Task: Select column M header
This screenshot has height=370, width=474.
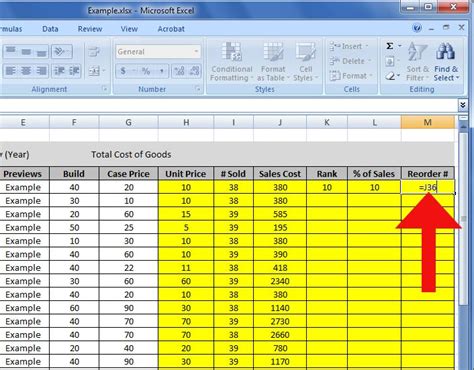Action: [428, 122]
